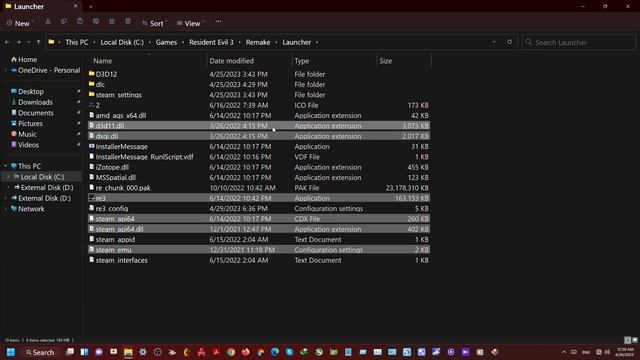The width and height of the screenshot is (640, 360).
Task: Click the re3 application icon
Action: point(91,198)
